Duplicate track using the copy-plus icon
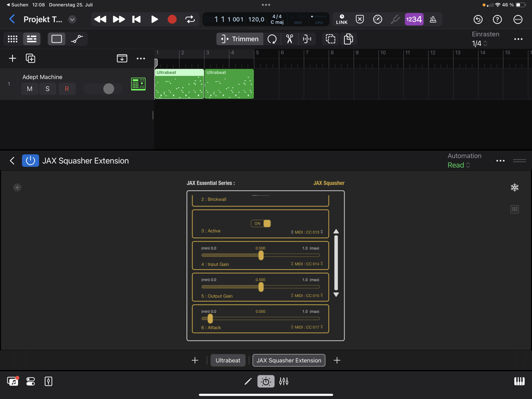532x399 pixels. tap(30, 59)
